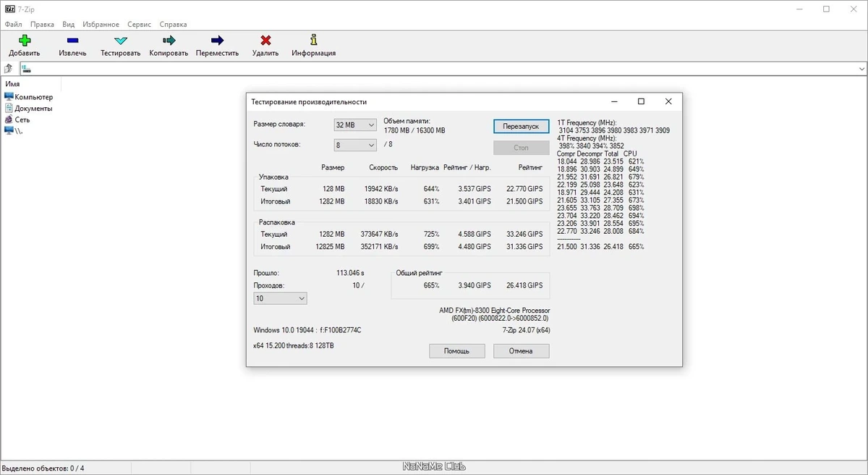
Task: Click the AMD FX(tm)-8300 processor text
Action: click(x=494, y=311)
